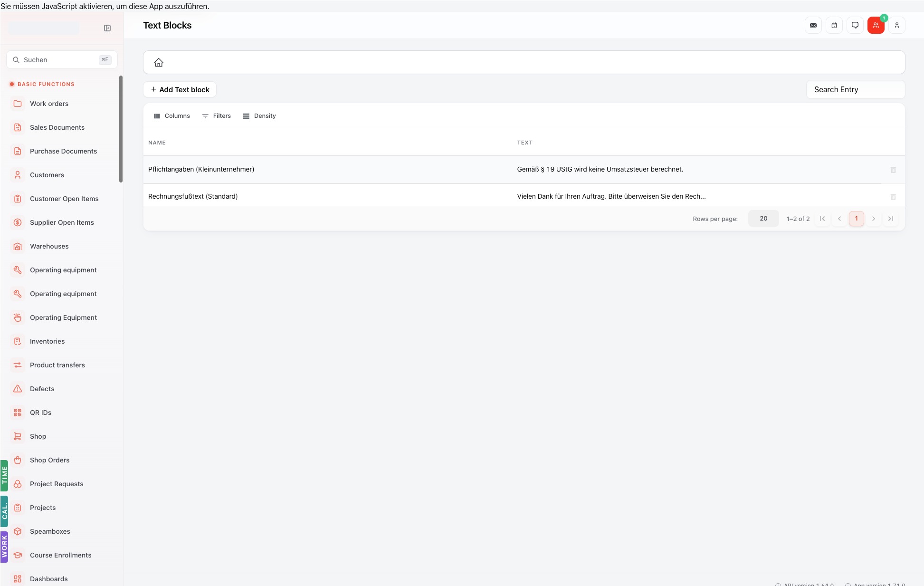
Task: Click the Shop Orders bag icon
Action: [18, 460]
